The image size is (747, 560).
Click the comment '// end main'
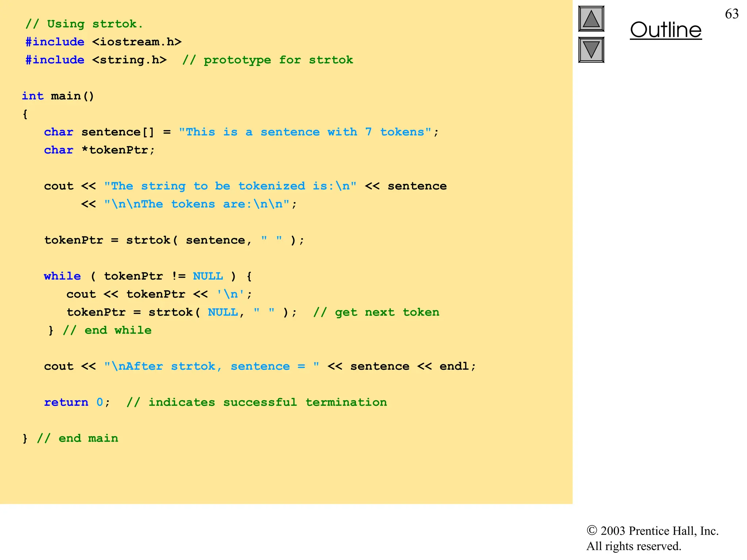coord(77,439)
